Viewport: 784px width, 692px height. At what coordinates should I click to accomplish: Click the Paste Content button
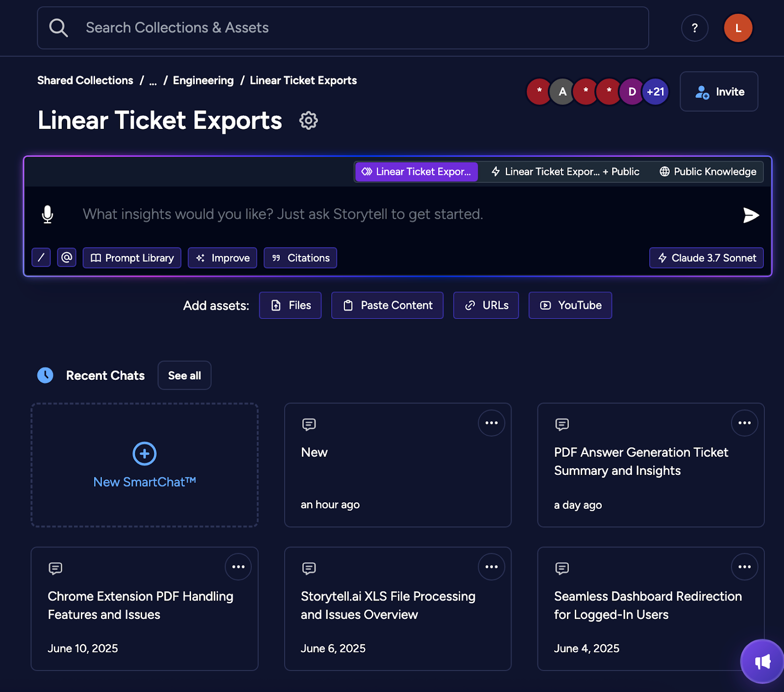pyautogui.click(x=388, y=305)
